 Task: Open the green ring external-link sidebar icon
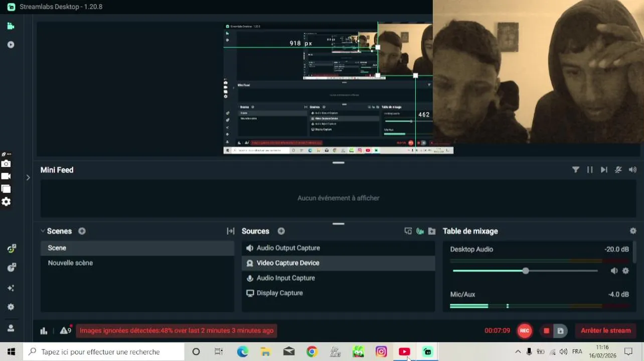pyautogui.click(x=11, y=249)
